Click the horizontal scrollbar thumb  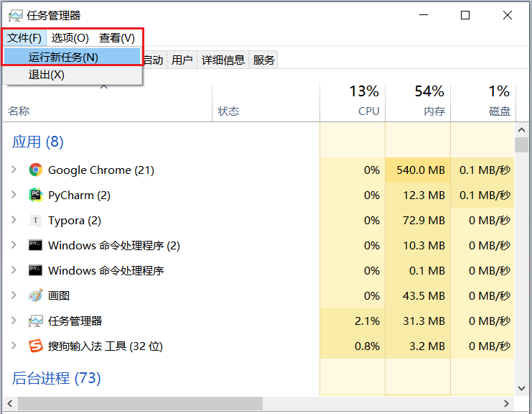click(x=140, y=403)
